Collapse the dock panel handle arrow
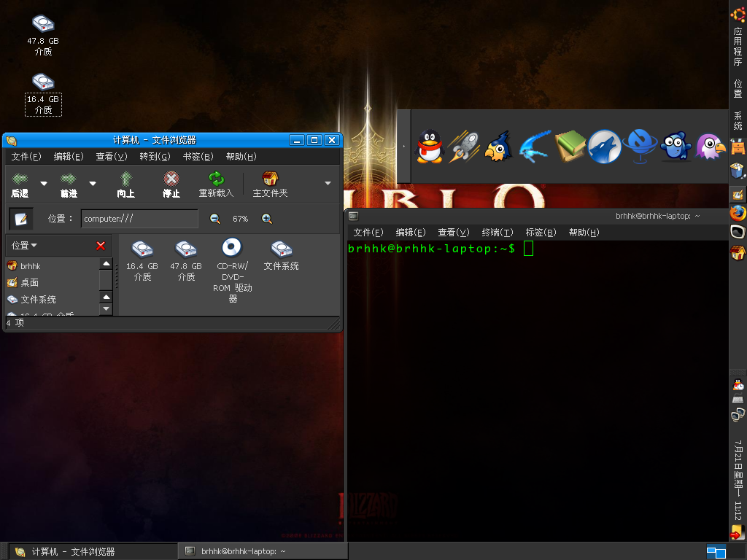The height and width of the screenshot is (560, 747). coord(403,146)
